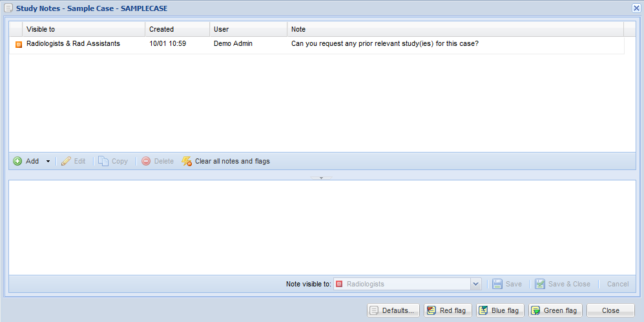This screenshot has width=644, height=322.
Task: Click the Save floppy disk button
Action: point(508,284)
